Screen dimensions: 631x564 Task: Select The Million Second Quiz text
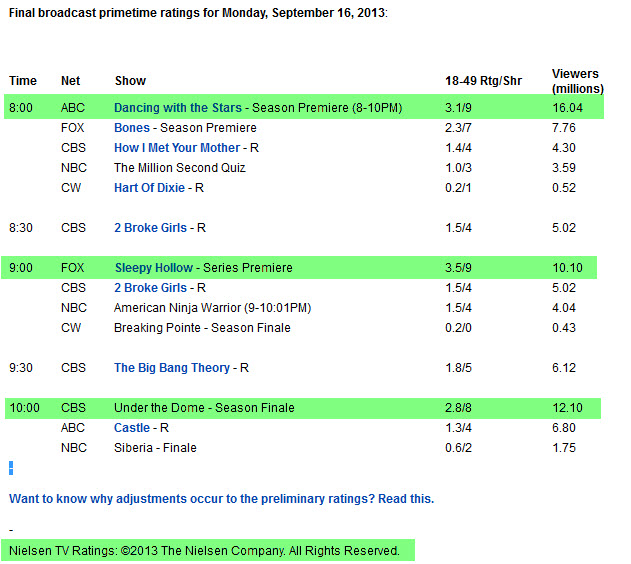(x=180, y=168)
